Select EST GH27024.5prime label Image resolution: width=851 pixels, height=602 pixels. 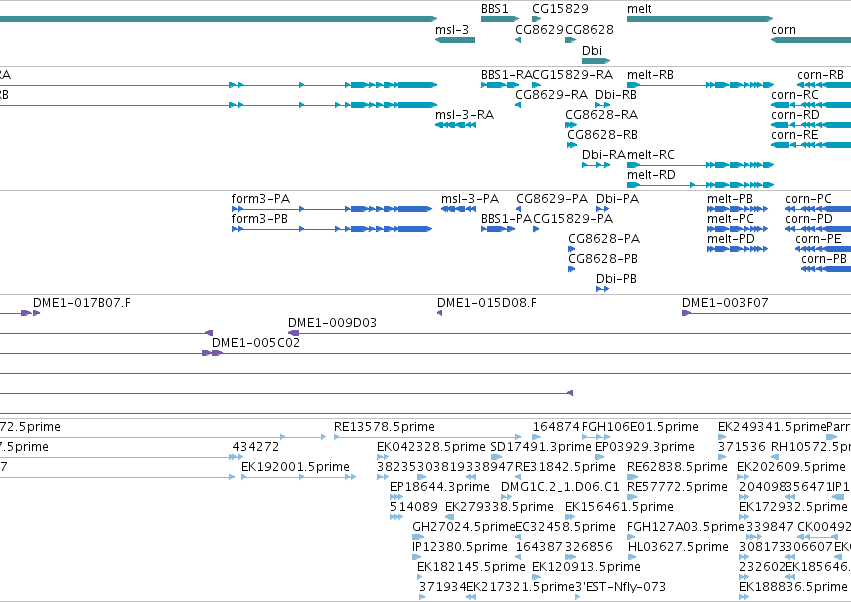point(463,528)
